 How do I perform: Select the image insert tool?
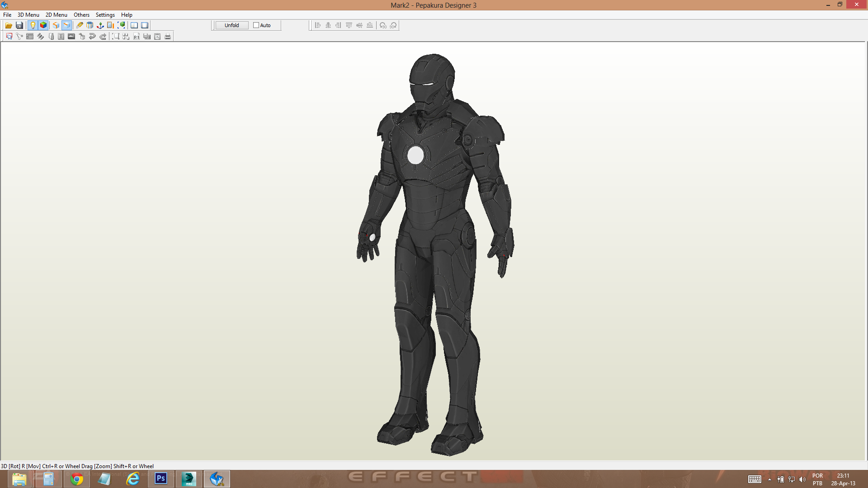coord(71,37)
